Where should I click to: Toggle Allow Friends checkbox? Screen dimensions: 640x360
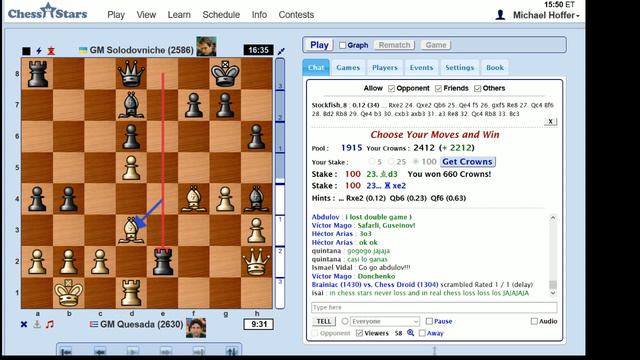coord(438,88)
